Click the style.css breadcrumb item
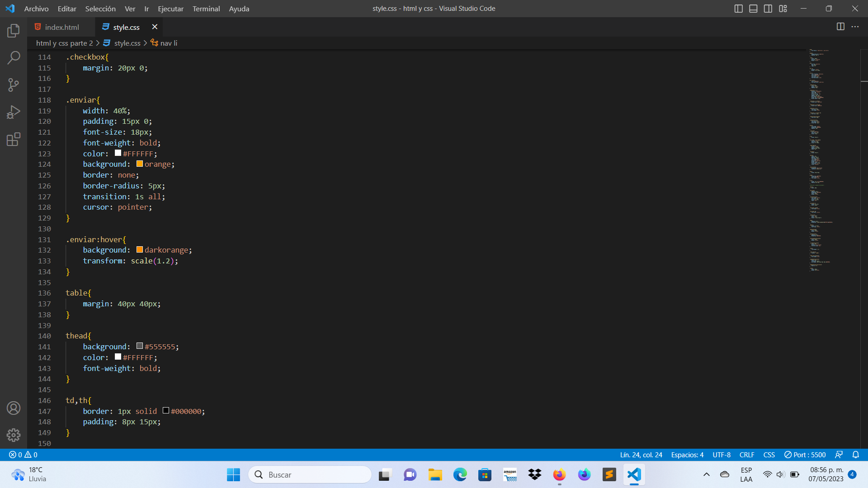Viewport: 868px width, 488px height. click(122, 43)
